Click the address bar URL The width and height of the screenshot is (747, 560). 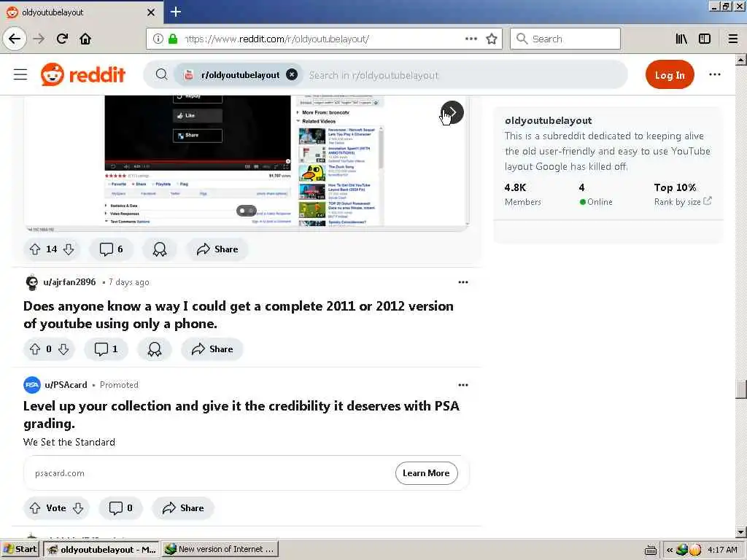276,39
